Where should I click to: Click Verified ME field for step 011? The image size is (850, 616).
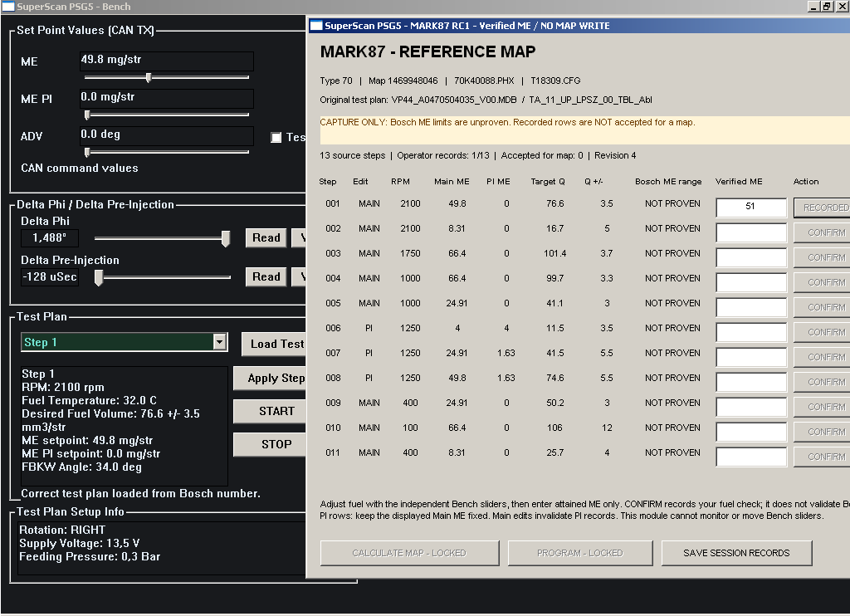(x=751, y=457)
